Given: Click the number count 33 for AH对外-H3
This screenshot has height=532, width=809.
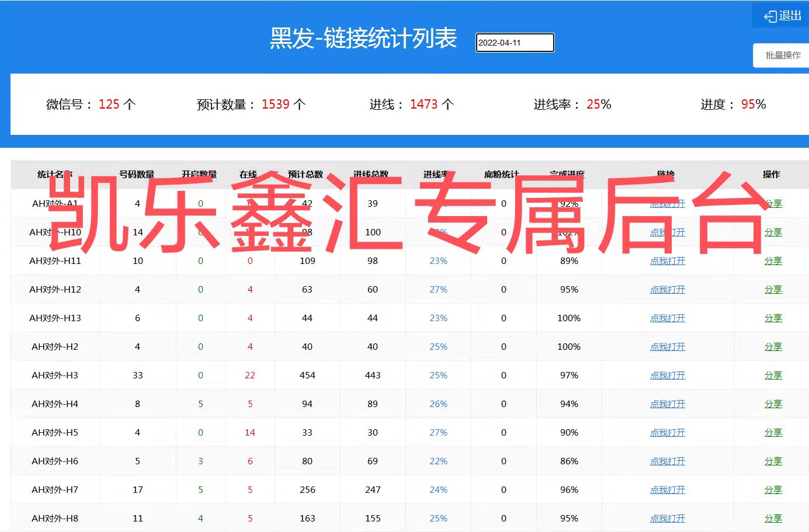Looking at the screenshot, I should click(138, 375).
